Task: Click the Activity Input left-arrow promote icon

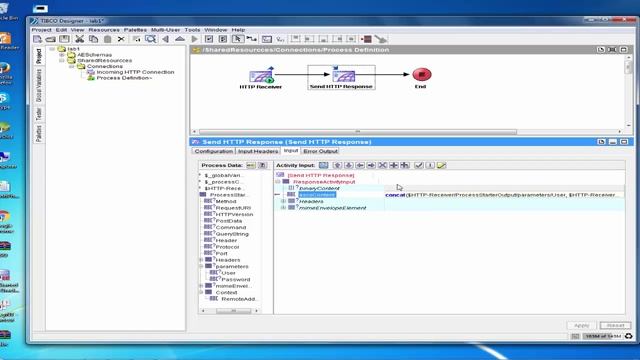Action: tap(360, 165)
